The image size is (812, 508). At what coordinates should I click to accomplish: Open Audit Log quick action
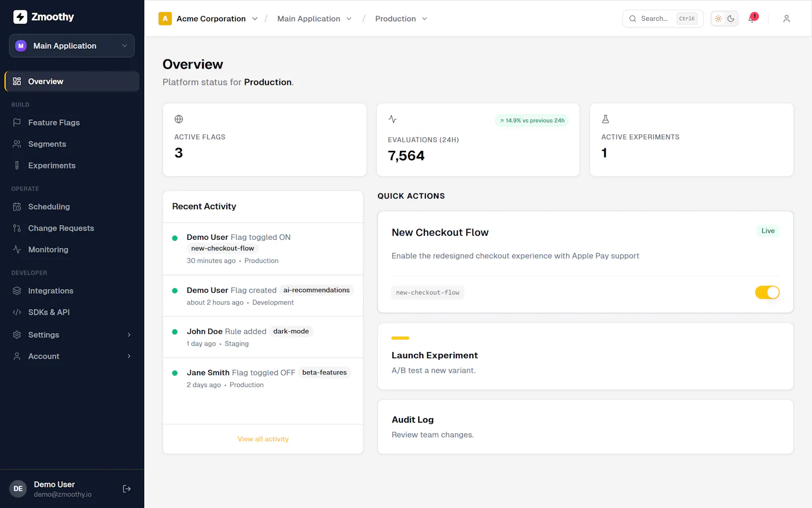[x=585, y=427]
